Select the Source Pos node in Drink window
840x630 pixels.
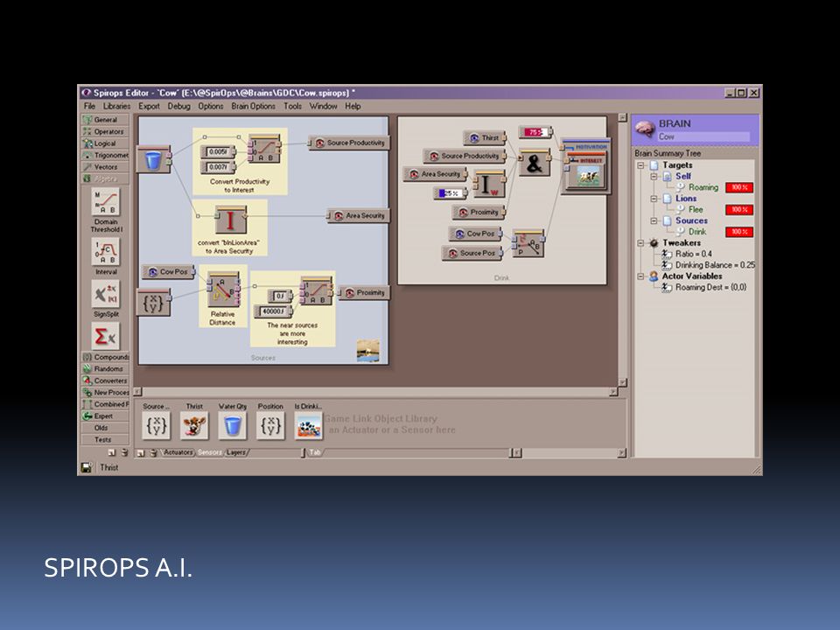472,253
